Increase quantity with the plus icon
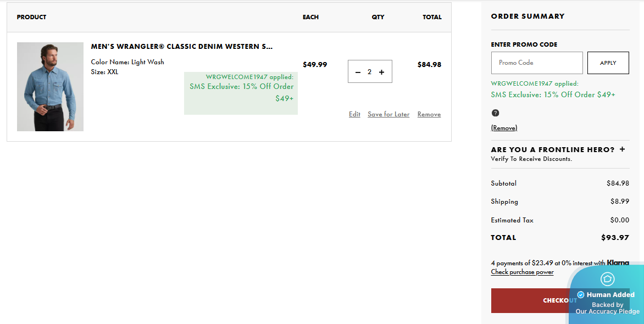 pos(382,72)
